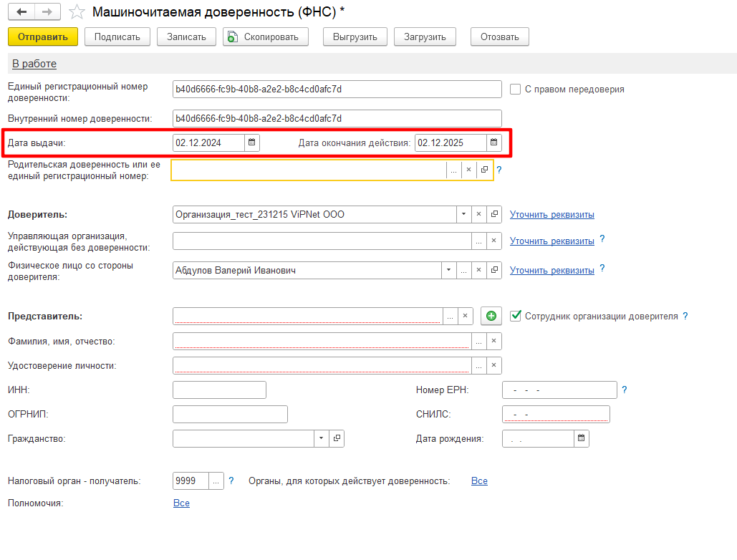
Task: Open calendar for Дата выдачи
Action: pos(251,143)
